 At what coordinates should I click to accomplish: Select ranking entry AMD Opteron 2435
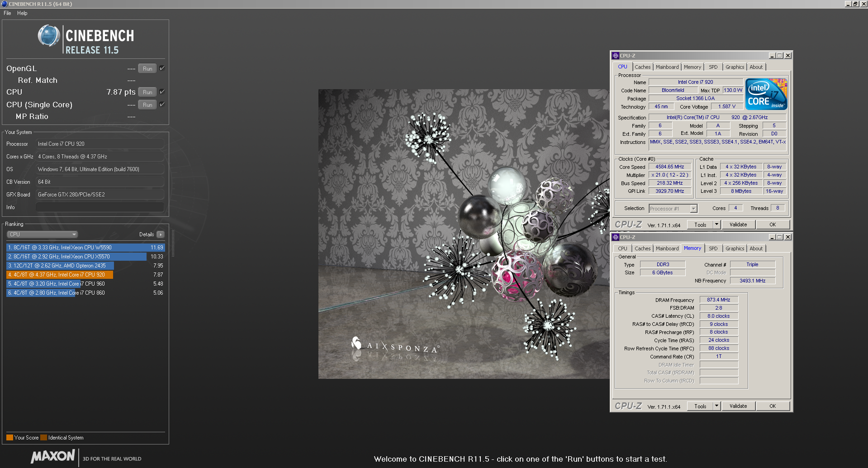click(85, 266)
